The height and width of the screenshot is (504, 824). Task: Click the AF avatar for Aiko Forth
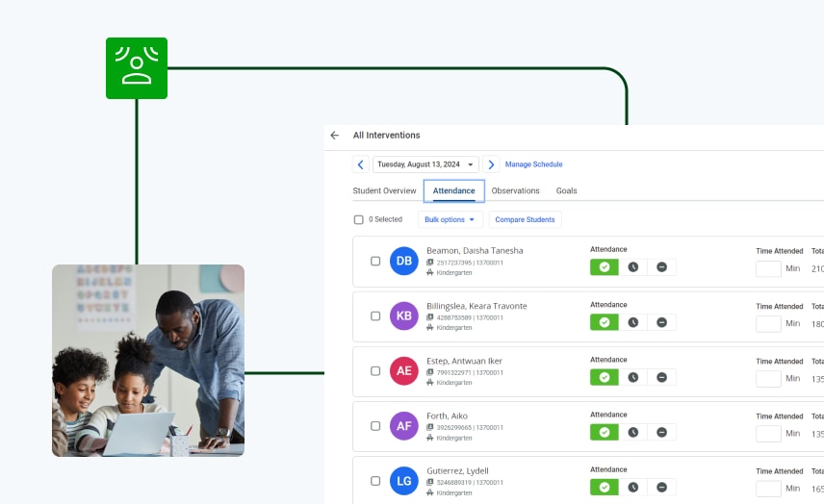404,426
